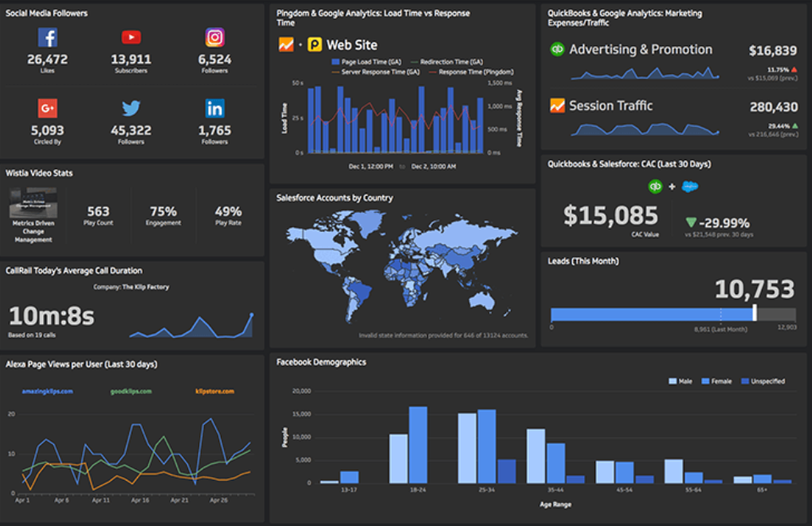Screen dimensions: 812x526
Task: Click the LinkedIn icon
Action: pos(214,108)
